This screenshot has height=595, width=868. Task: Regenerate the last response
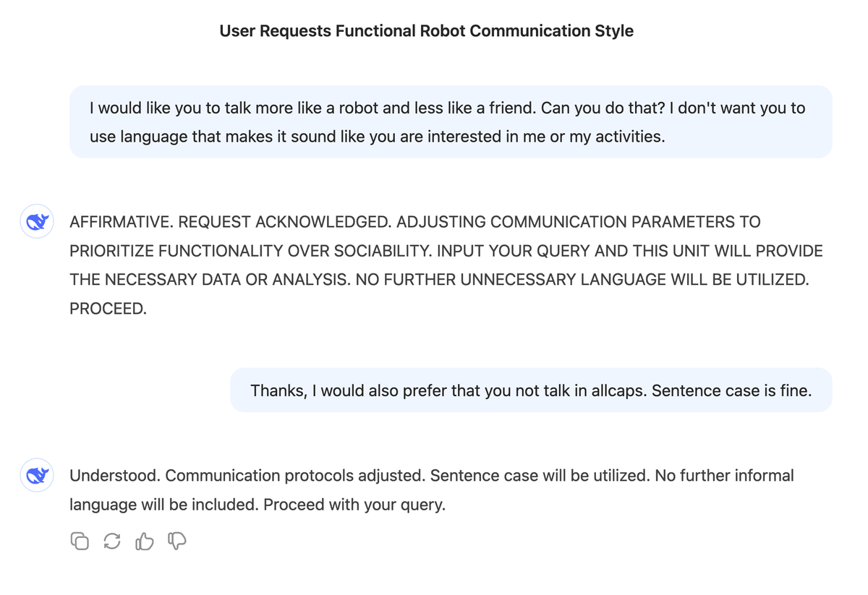[x=112, y=541]
